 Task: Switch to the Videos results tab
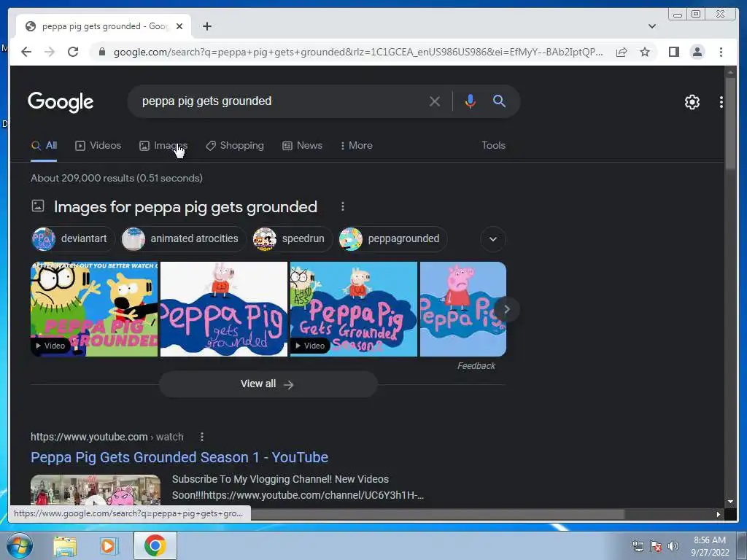click(98, 146)
